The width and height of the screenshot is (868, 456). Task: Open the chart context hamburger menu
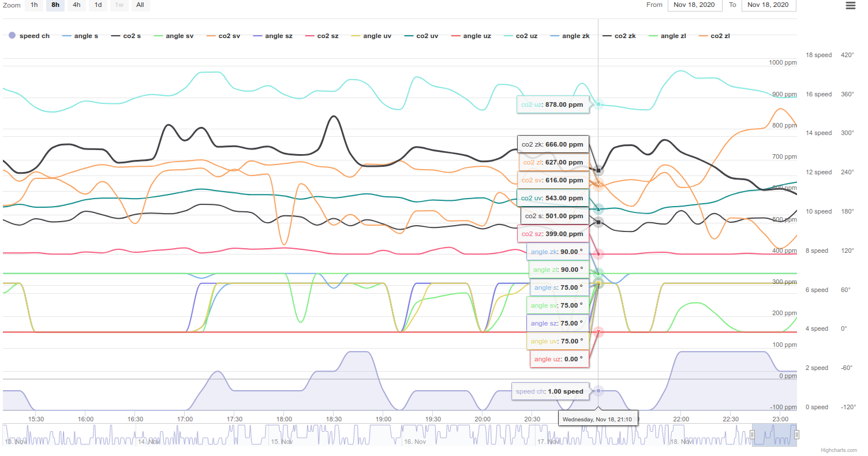click(850, 6)
